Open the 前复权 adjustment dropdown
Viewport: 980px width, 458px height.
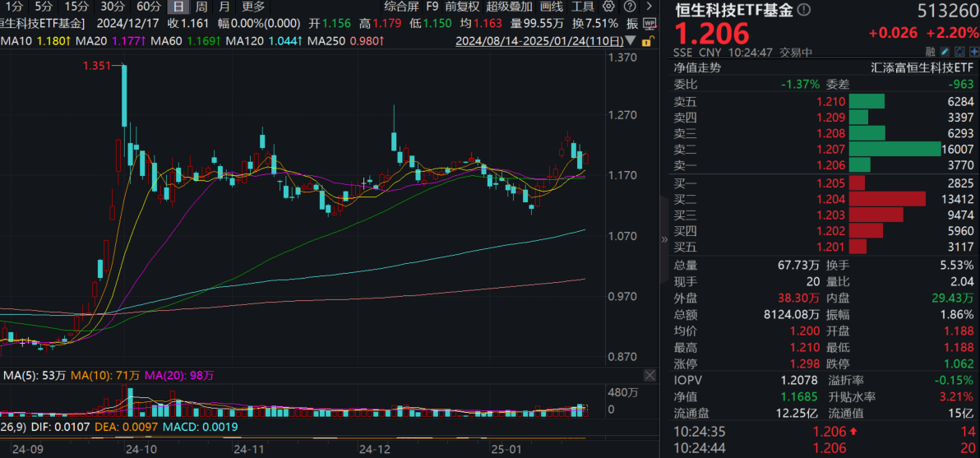tap(463, 7)
